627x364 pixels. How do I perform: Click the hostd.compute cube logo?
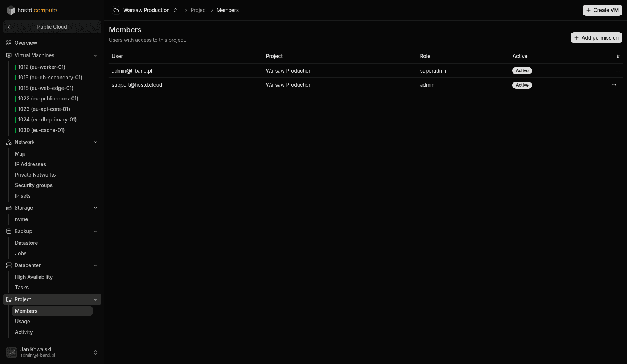pyautogui.click(x=11, y=10)
